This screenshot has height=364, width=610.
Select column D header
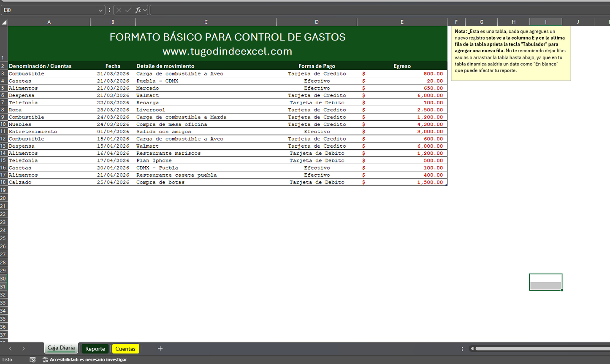point(317,22)
